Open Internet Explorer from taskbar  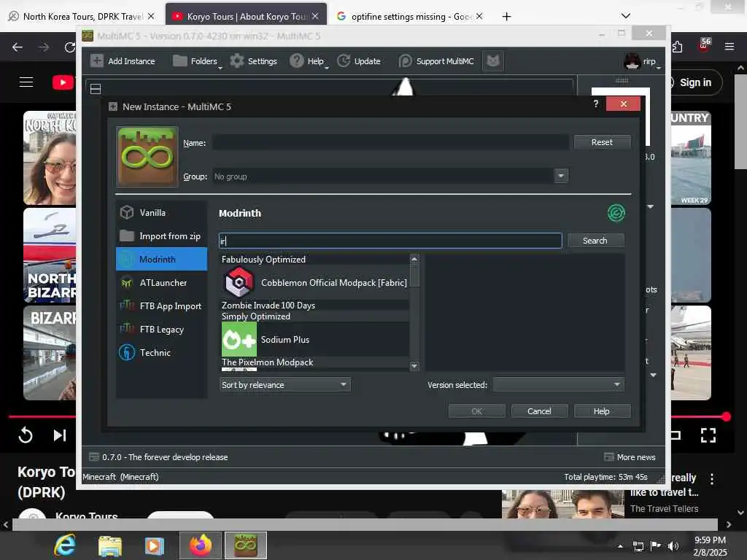pos(65,545)
